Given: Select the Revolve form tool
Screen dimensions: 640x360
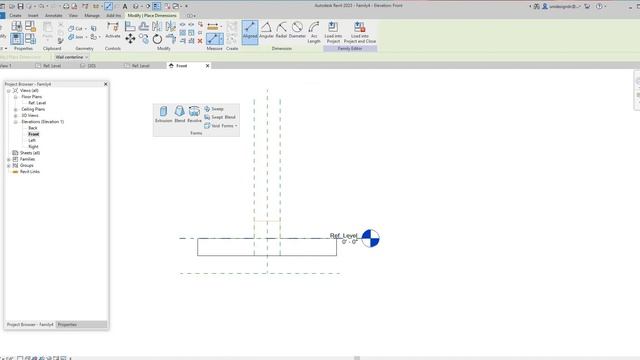Looking at the screenshot, I should (x=194, y=114).
